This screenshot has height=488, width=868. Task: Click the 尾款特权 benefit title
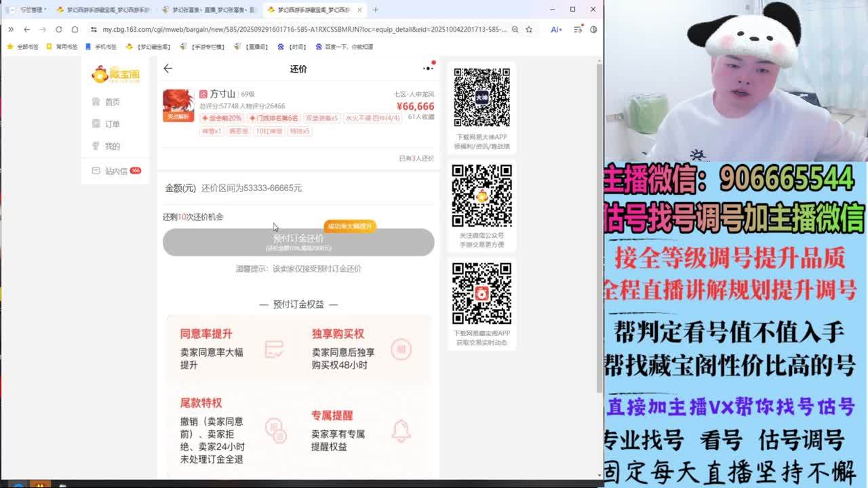pyautogui.click(x=201, y=403)
